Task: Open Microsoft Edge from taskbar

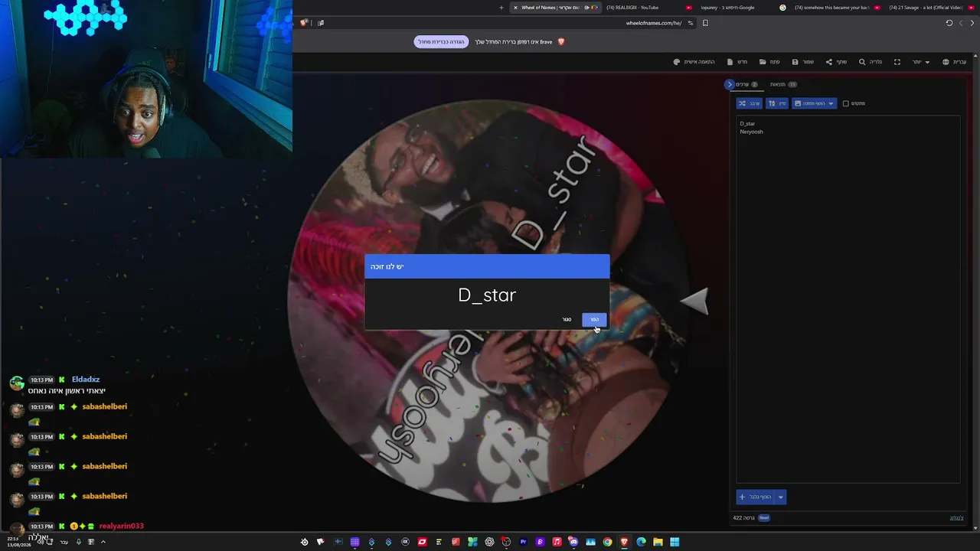Action: coord(641,542)
